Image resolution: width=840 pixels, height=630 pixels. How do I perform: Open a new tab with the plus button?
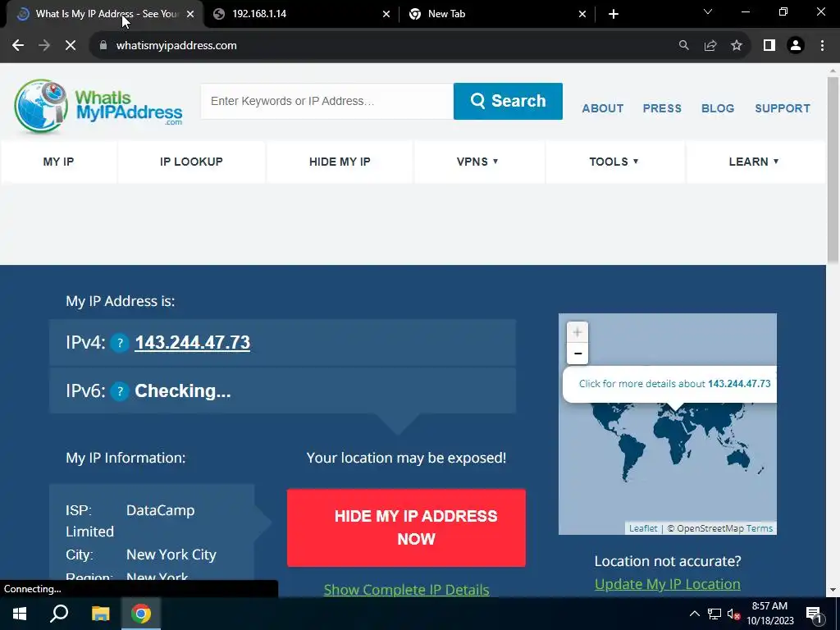614,14
